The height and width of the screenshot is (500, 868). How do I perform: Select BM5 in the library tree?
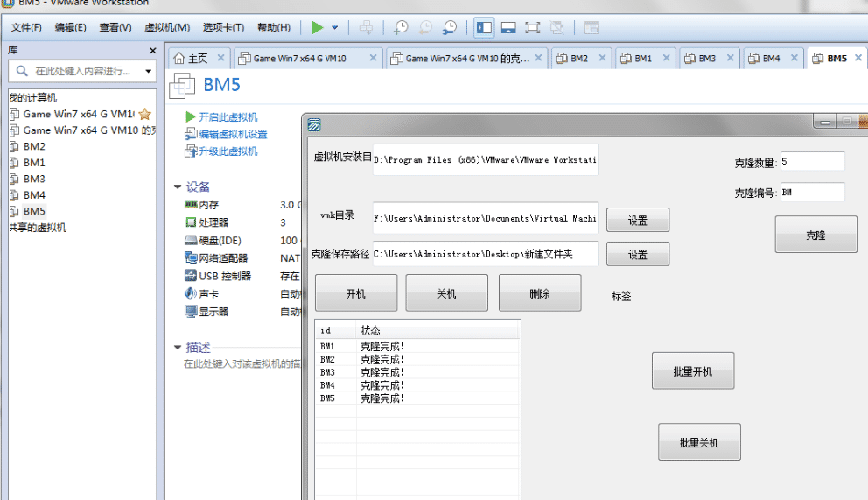pyautogui.click(x=34, y=211)
